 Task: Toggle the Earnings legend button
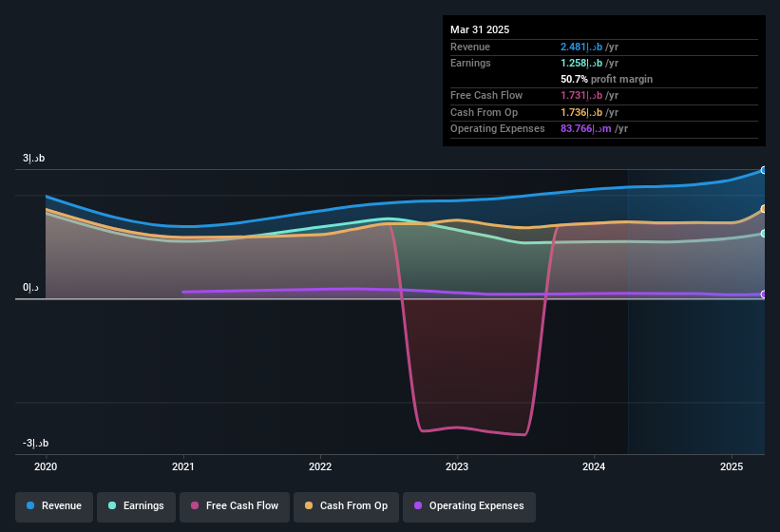[136, 506]
